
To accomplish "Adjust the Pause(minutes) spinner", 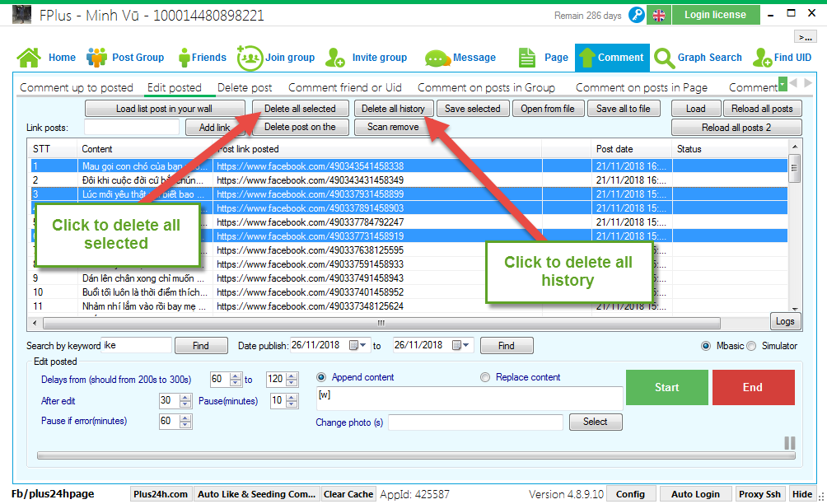I will click(x=292, y=401).
